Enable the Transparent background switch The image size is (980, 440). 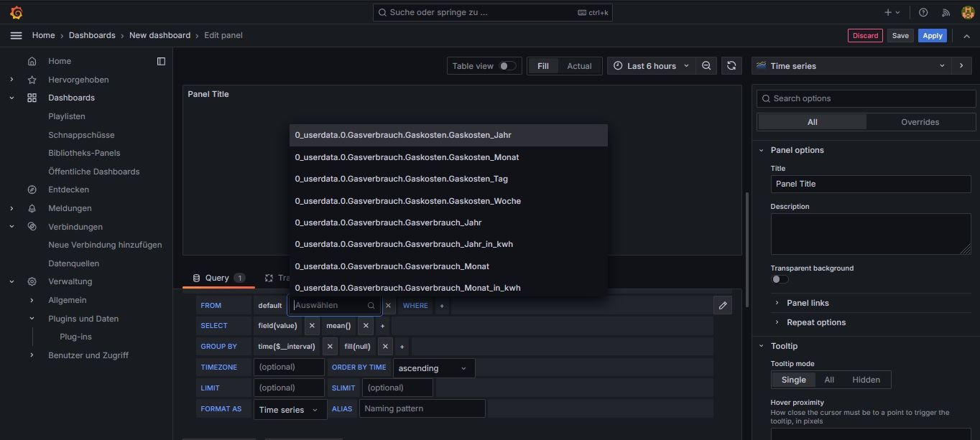[x=780, y=279]
